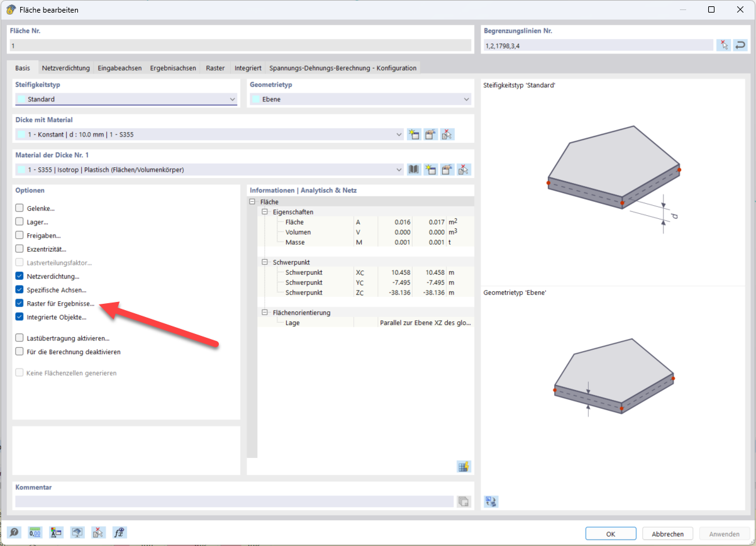Click into the Kommentar input field
Screen dimensions: 756x546
click(x=234, y=501)
